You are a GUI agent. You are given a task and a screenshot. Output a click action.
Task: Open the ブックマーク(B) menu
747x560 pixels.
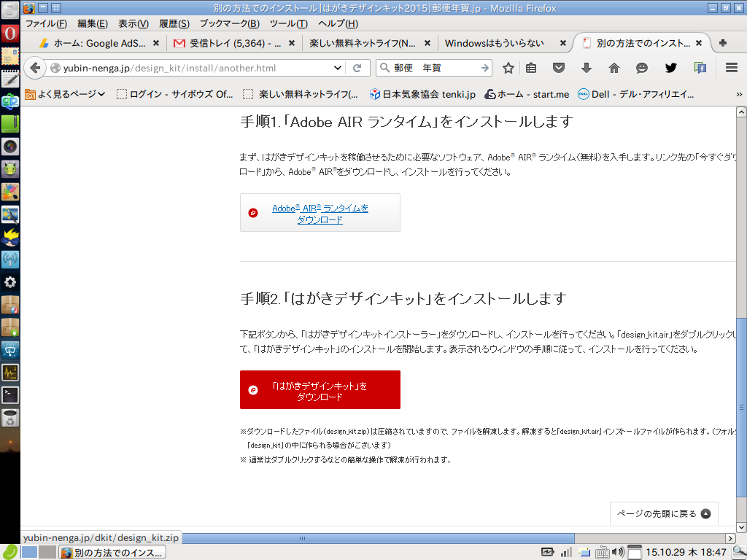pyautogui.click(x=230, y=23)
